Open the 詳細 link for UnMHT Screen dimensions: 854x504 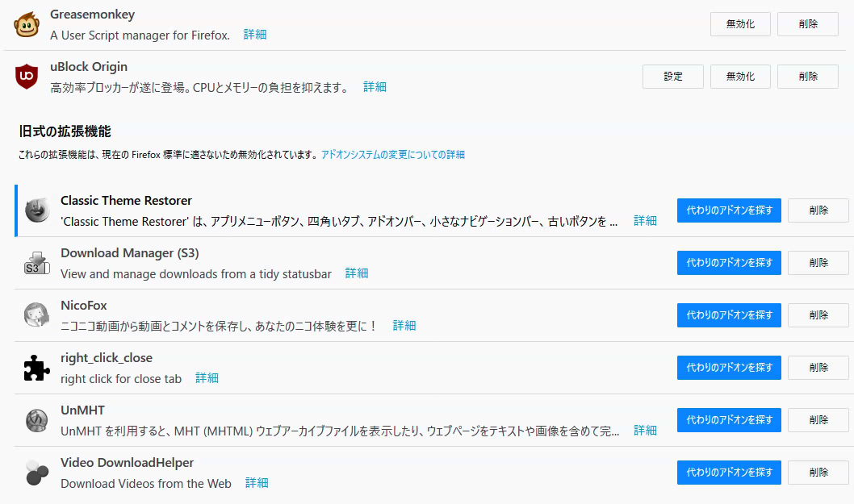tap(645, 431)
